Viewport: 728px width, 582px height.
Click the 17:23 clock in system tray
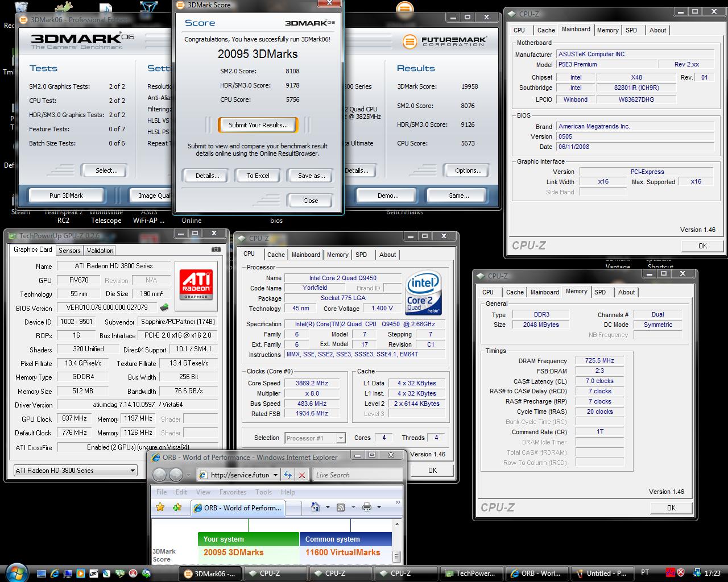point(712,573)
